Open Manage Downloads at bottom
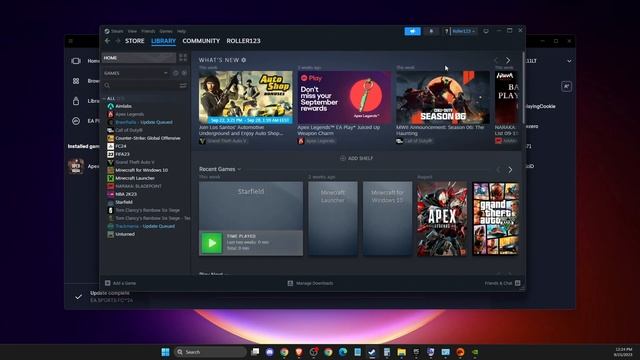 (x=310, y=283)
